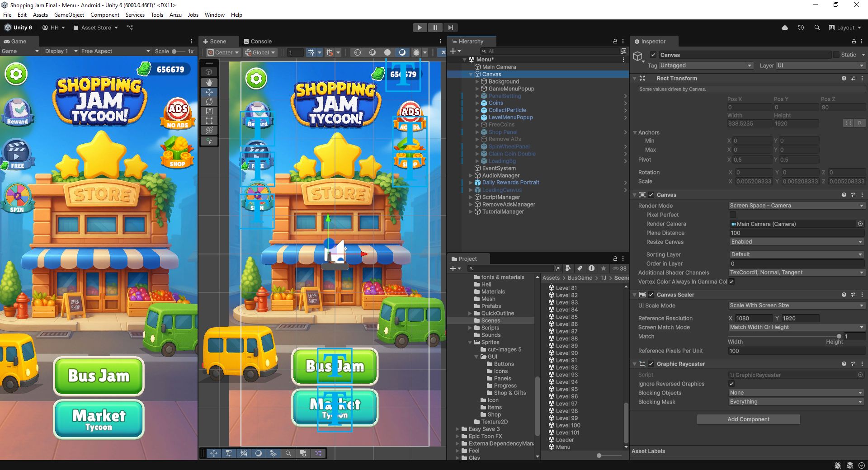The height and width of the screenshot is (470, 868).
Task: Open the UI Scale Mode dropdown
Action: 797,305
